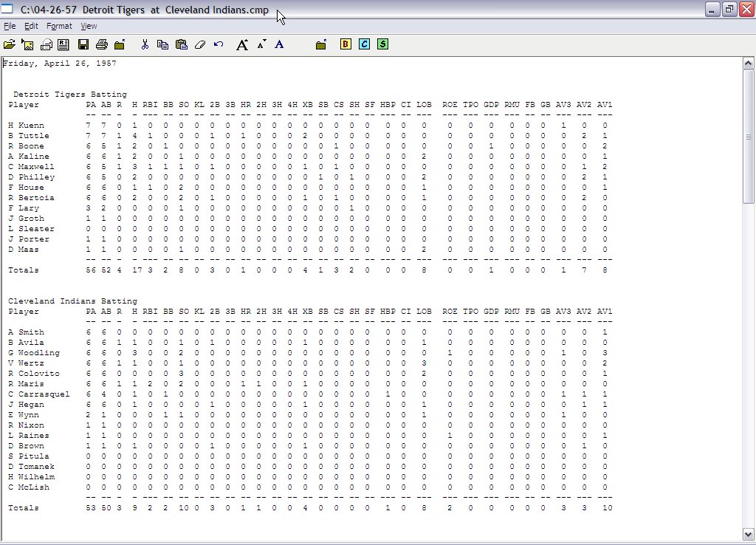The width and height of the screenshot is (756, 545).
Task: Click the window system icon in title bar
Action: (x=7, y=8)
